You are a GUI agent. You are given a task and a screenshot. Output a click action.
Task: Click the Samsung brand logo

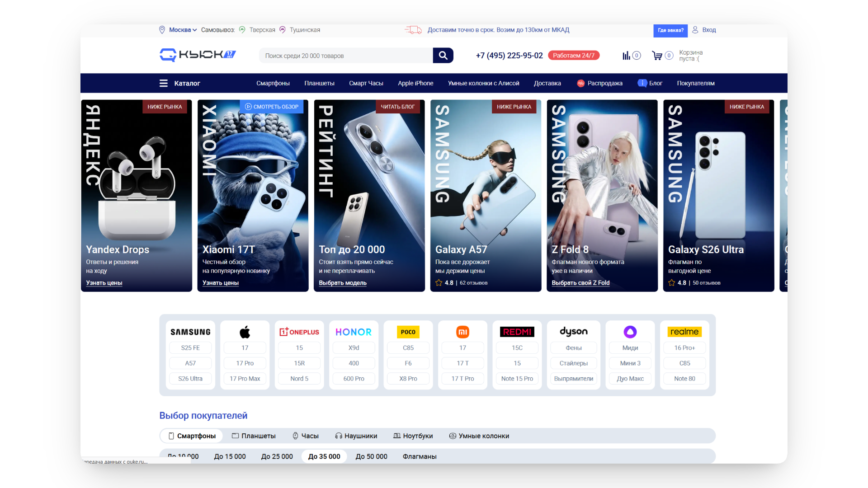[190, 332]
